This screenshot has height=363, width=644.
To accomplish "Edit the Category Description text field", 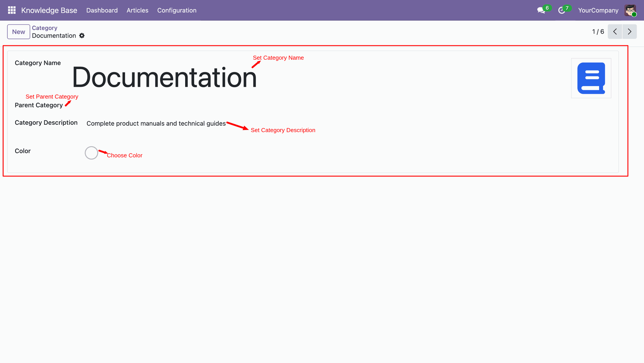I will [x=156, y=124].
